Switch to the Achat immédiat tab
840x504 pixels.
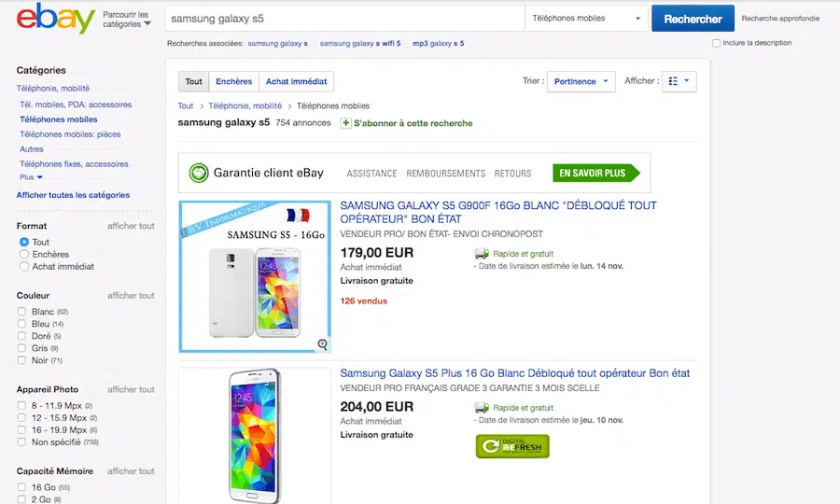(x=296, y=82)
